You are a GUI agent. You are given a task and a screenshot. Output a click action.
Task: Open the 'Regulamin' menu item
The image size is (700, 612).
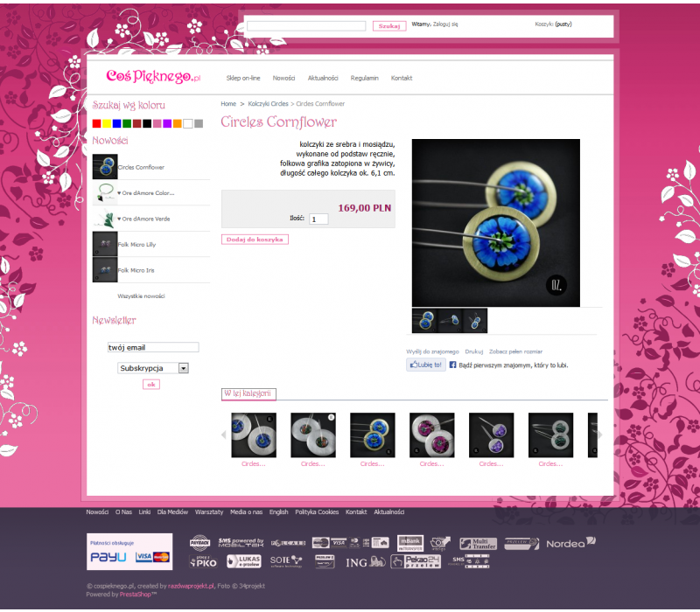click(364, 78)
